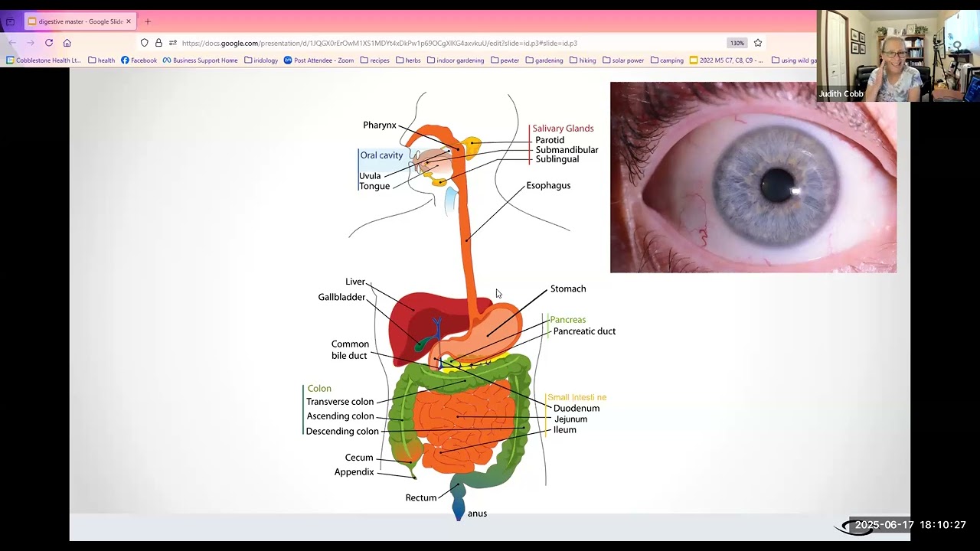980x551 pixels.
Task: Open the using wild bookmarks folder
Action: [794, 60]
